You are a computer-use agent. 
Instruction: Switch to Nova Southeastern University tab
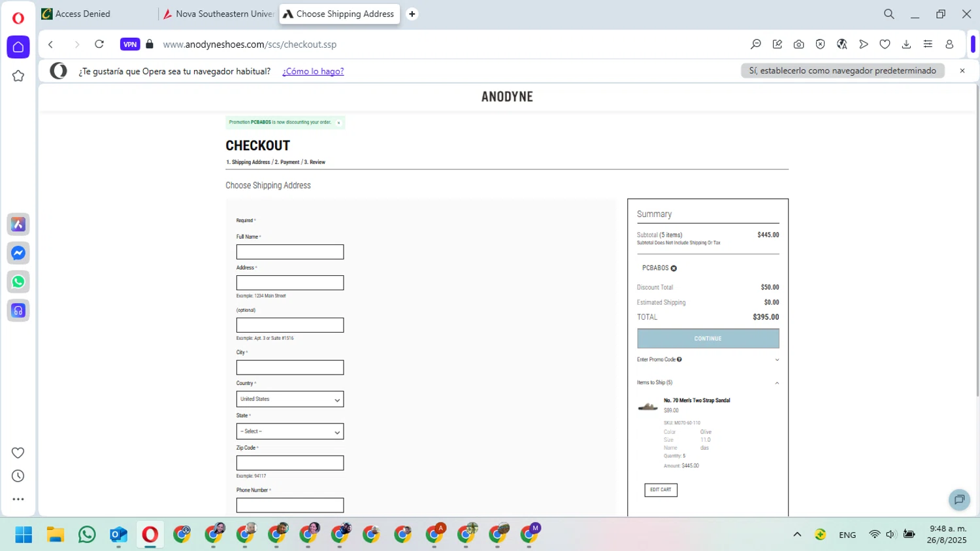click(219, 14)
